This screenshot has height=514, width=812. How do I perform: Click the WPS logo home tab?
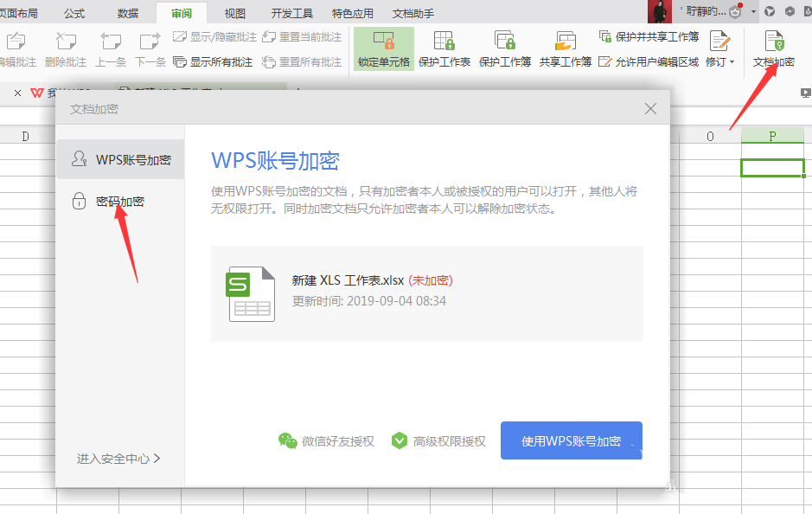point(37,93)
